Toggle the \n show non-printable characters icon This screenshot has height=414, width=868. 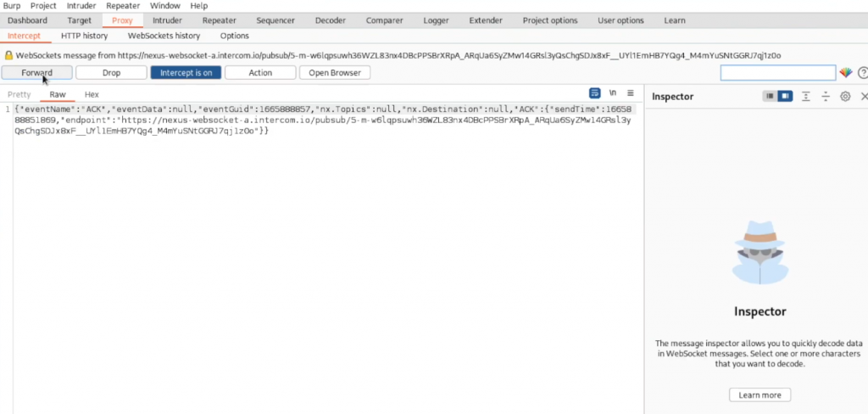tap(612, 93)
